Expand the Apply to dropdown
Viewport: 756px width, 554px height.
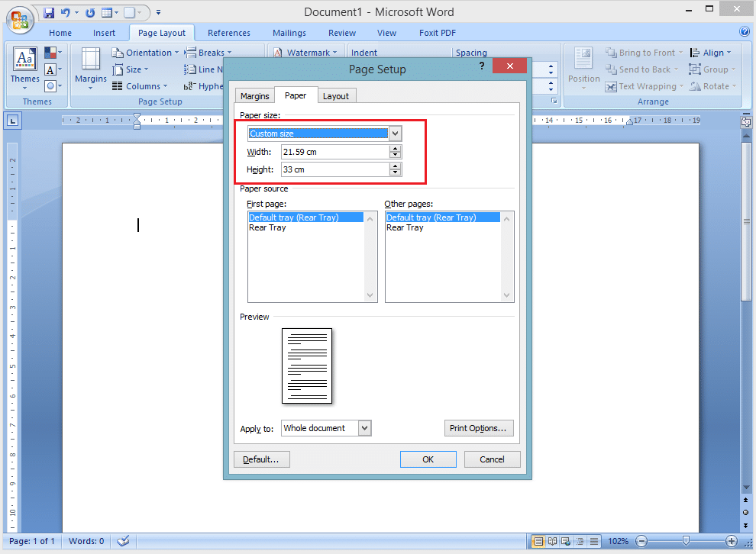point(365,428)
